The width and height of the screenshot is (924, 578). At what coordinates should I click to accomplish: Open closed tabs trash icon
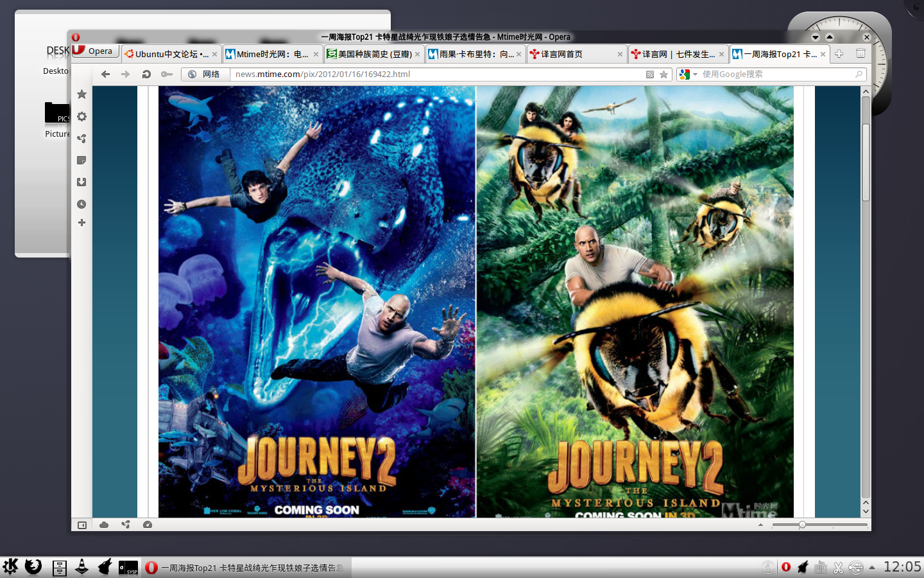860,54
